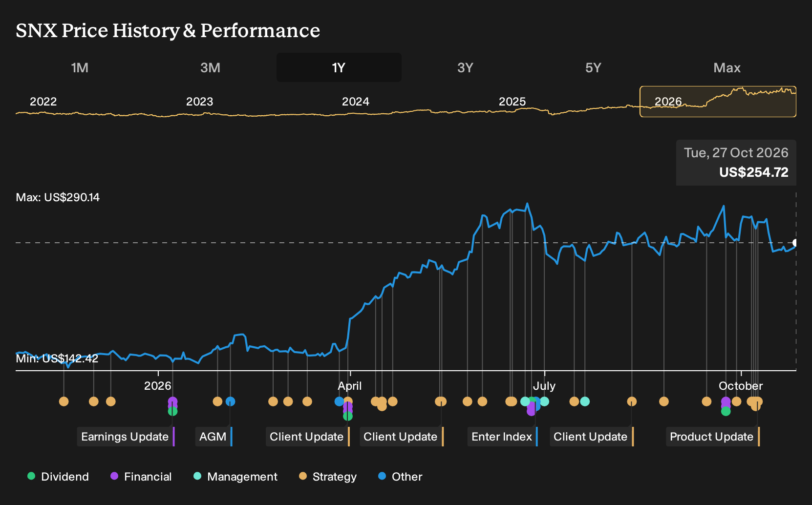The width and height of the screenshot is (812, 505).
Task: Open the Product Update event label
Action: [x=712, y=437]
